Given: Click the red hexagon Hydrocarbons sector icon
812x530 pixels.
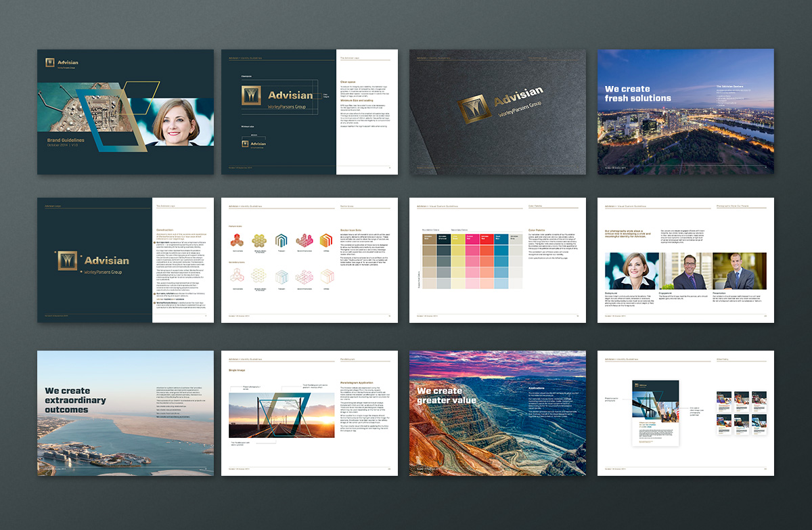Looking at the screenshot, I should [238, 239].
